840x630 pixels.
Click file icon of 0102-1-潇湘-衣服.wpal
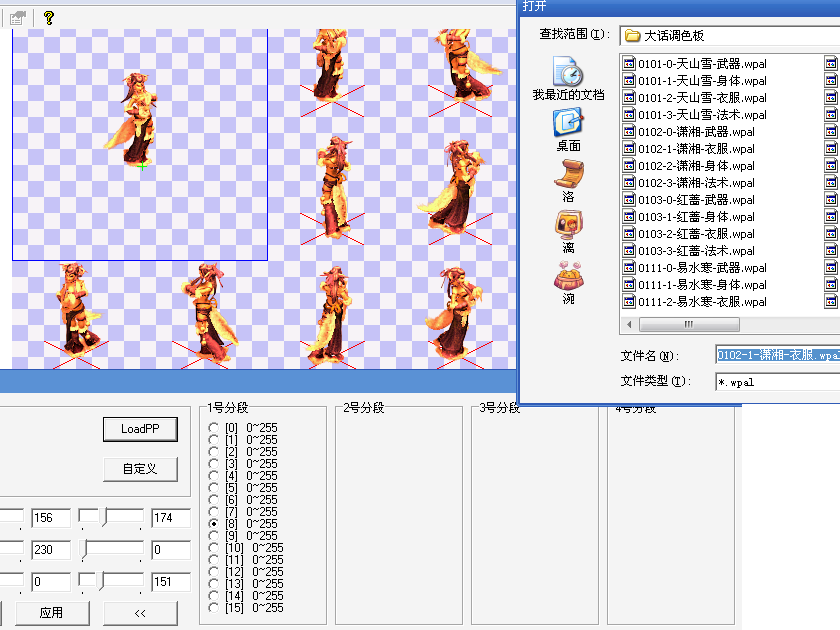[629, 148]
